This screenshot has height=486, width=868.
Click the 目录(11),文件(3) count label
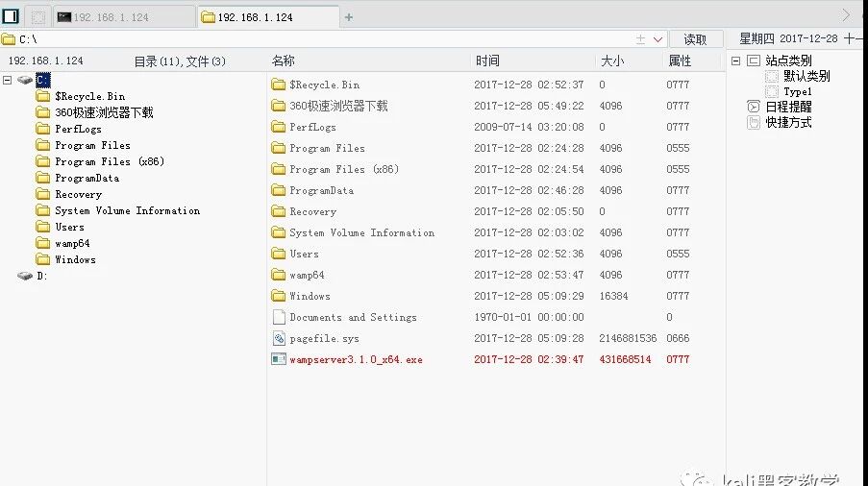coord(180,61)
